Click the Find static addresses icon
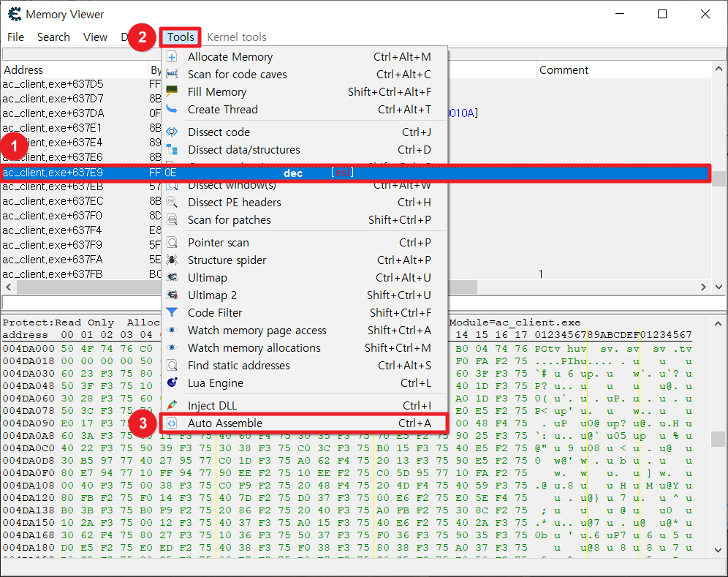 coord(172,365)
